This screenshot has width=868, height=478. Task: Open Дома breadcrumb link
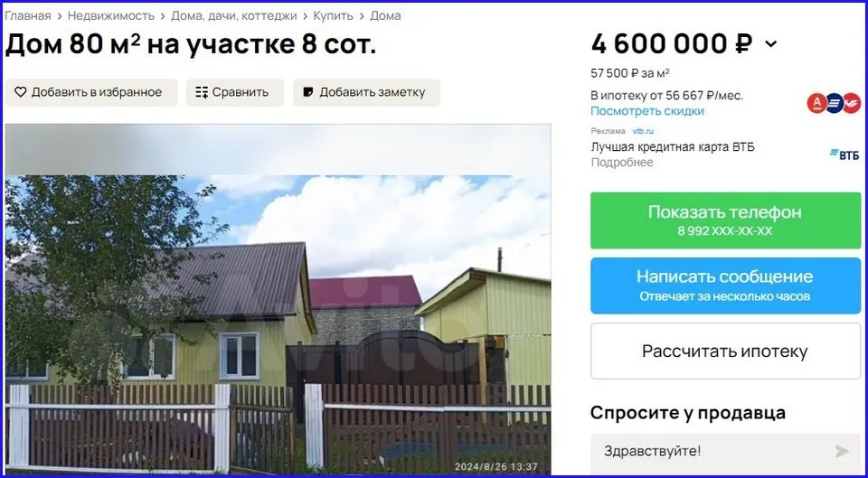click(385, 16)
